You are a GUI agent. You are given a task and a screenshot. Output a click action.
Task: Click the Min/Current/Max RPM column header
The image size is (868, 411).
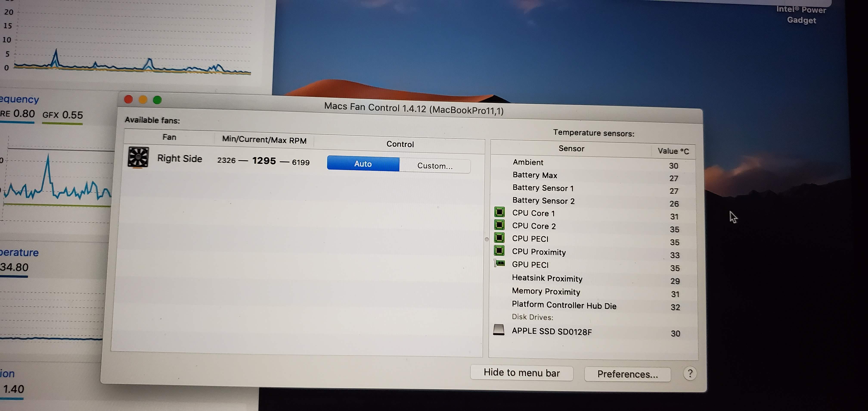point(264,140)
